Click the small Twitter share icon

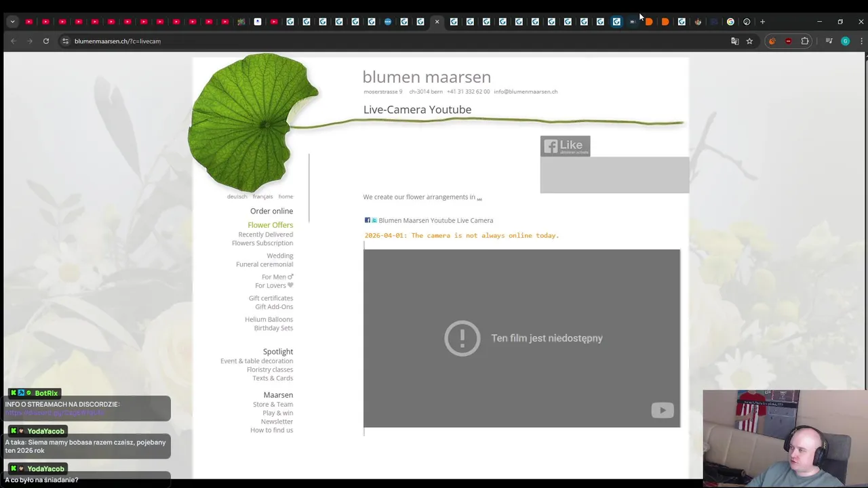[x=374, y=220]
